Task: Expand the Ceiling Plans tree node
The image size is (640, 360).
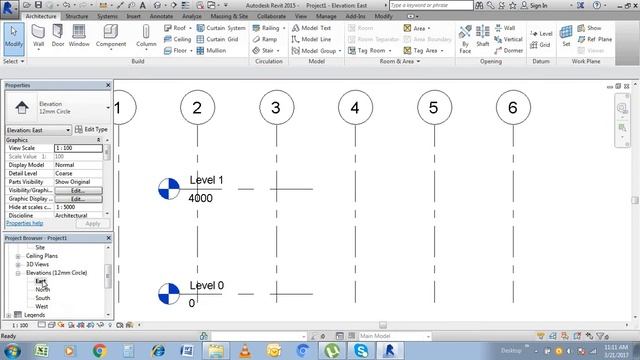Action: tap(18, 256)
